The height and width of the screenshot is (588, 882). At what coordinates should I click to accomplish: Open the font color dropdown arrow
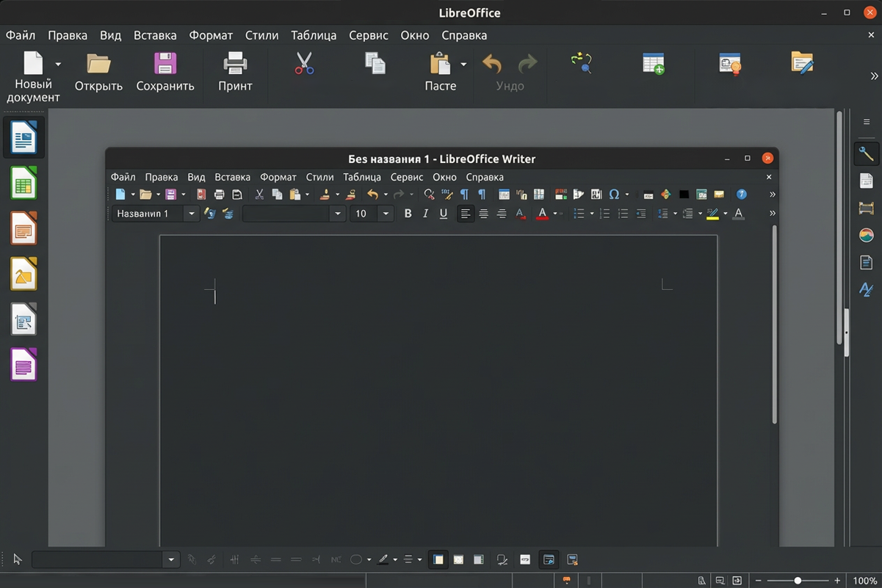click(554, 214)
